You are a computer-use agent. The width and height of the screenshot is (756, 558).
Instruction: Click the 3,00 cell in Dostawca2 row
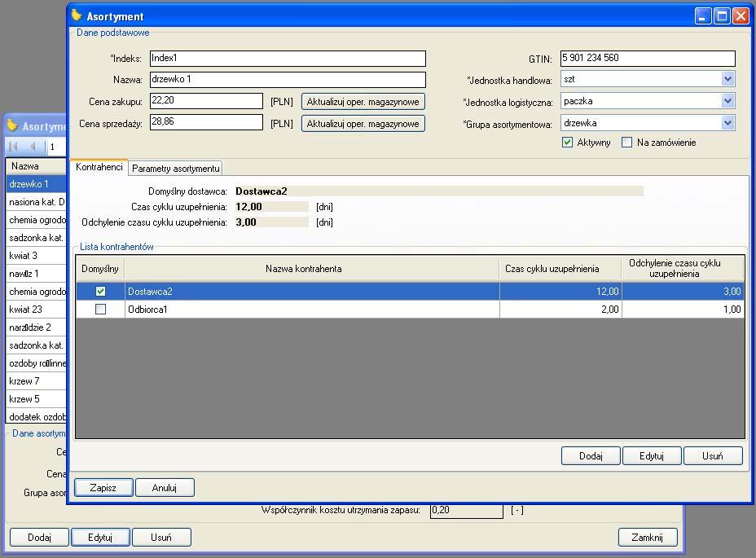pyautogui.click(x=683, y=292)
